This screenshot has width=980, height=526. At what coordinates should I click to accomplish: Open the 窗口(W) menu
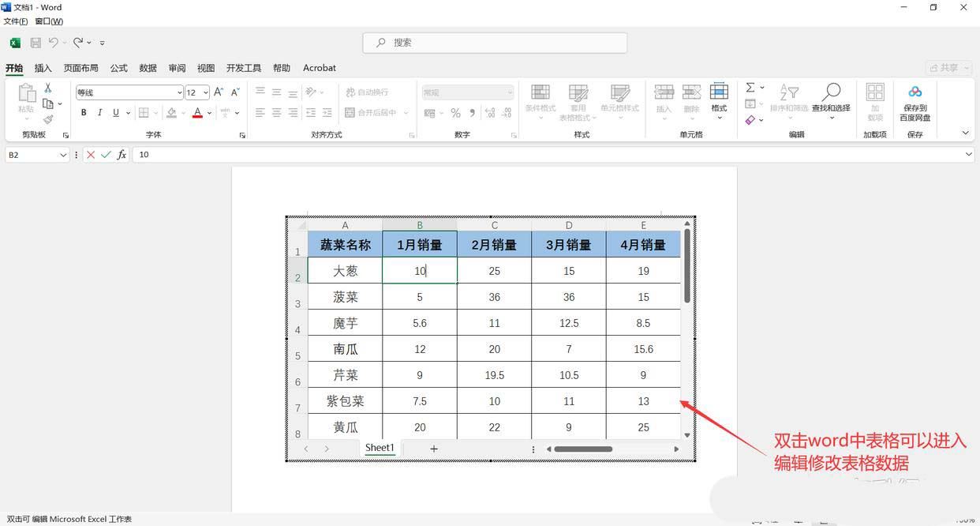point(49,21)
